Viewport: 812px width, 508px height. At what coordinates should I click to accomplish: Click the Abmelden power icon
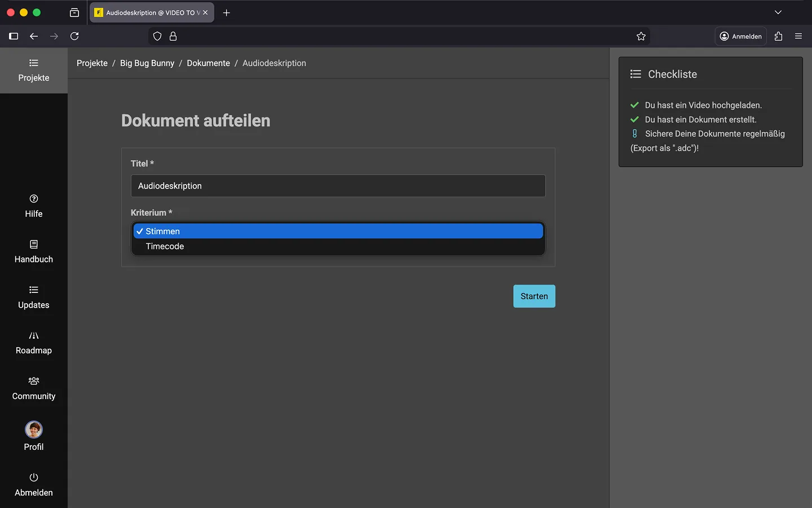34,478
